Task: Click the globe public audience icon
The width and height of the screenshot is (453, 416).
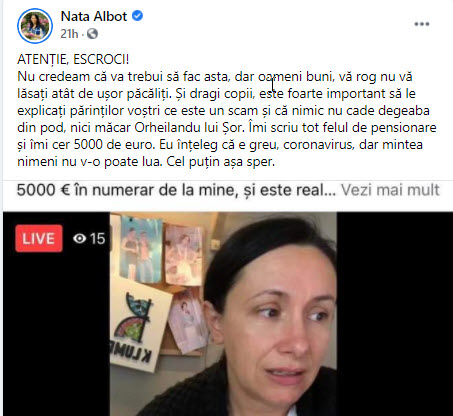Action: point(92,34)
